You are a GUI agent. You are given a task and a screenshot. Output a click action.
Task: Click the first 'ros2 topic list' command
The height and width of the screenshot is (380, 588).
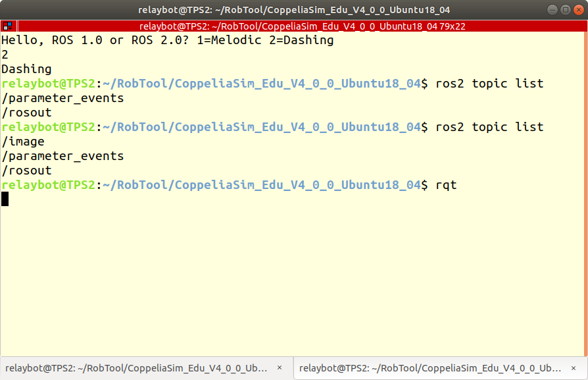tap(489, 84)
